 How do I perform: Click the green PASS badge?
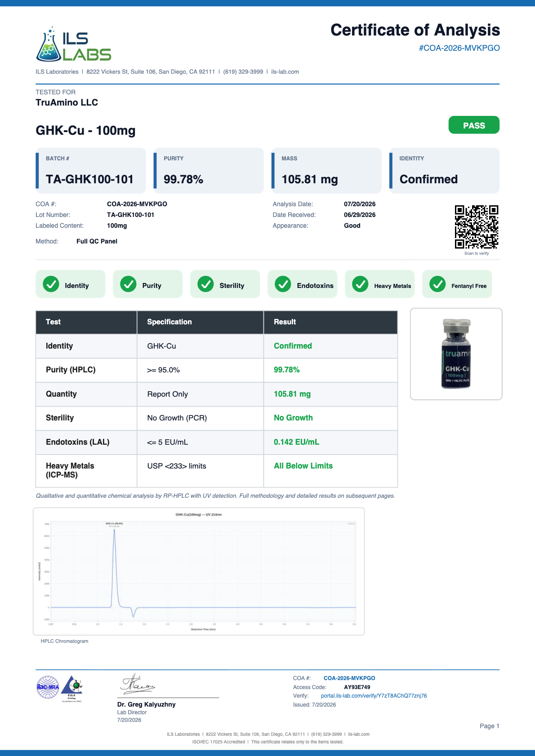474,125
